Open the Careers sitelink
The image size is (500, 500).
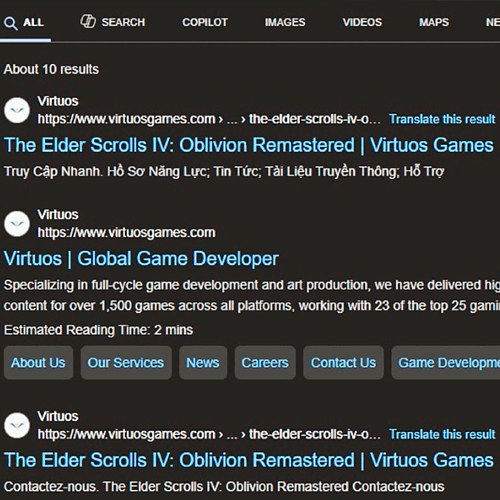pyautogui.click(x=265, y=363)
